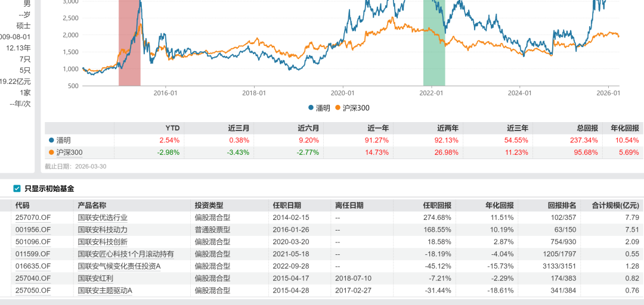Viewport: 644px width, 305px height.
Task: Click blue dot beside 潘明 in returns table
Action: [x=51, y=140]
